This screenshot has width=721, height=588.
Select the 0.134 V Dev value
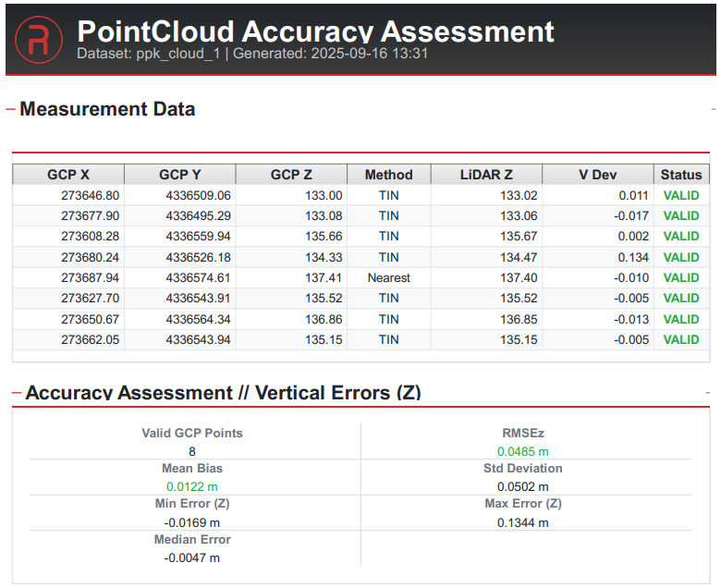(x=633, y=257)
